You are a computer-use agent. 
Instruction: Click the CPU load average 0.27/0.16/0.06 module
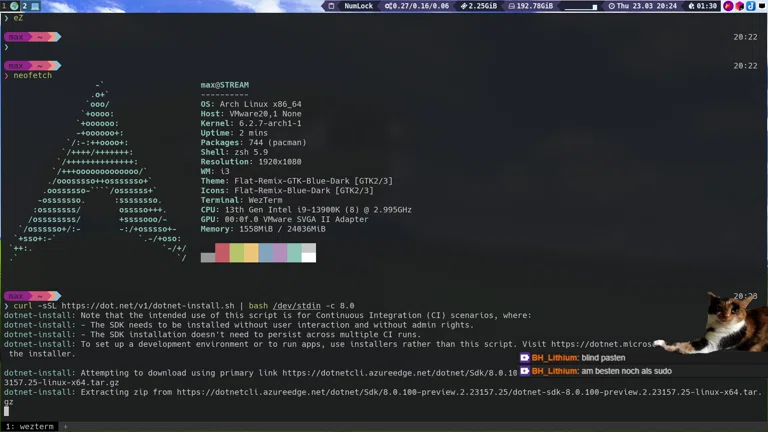click(x=418, y=6)
